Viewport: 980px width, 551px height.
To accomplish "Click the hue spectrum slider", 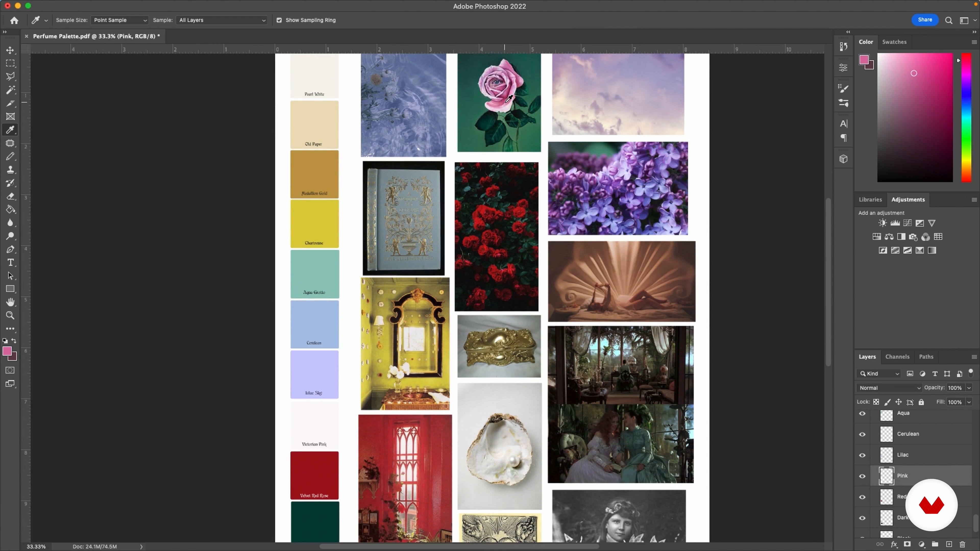I will 966,118.
